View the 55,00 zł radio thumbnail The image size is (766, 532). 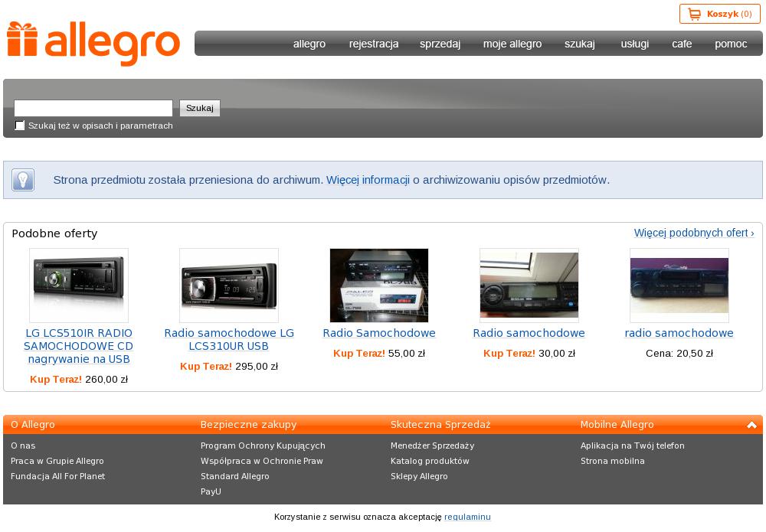coord(379,286)
